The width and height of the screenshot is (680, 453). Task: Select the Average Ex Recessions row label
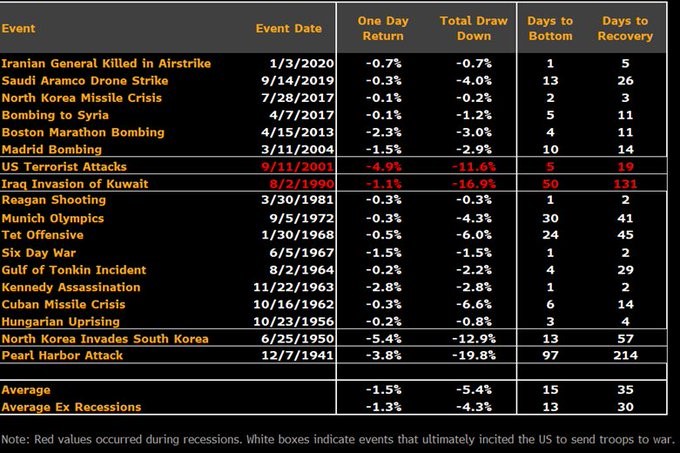(72, 406)
